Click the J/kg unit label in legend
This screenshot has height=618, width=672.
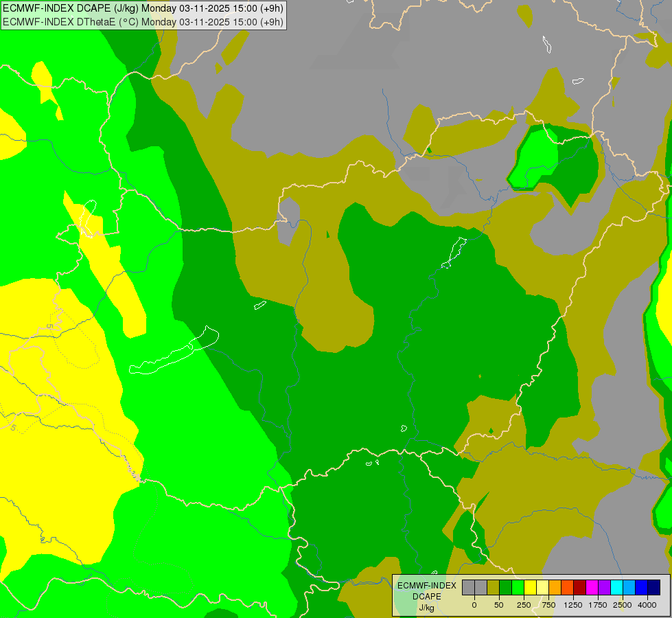(x=427, y=608)
